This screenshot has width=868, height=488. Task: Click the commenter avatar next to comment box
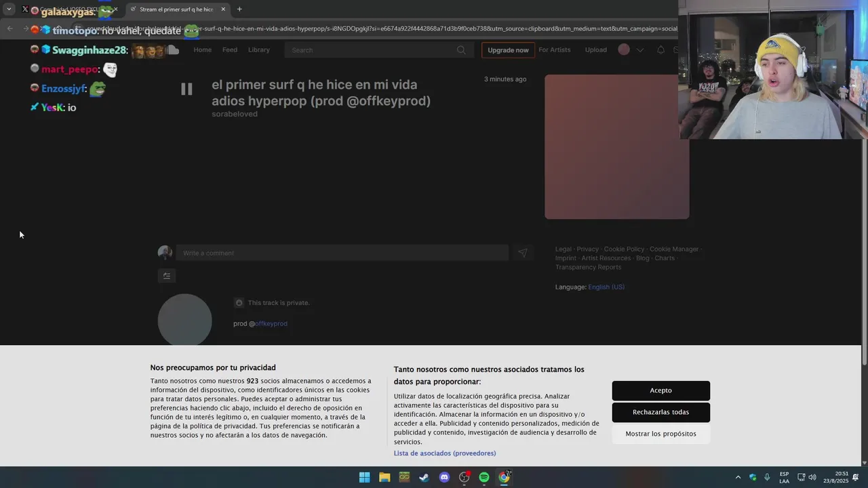(165, 253)
